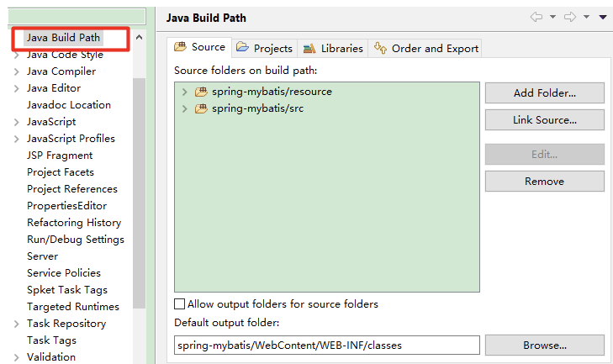Open the Project Facets page
This screenshot has width=613, height=364.
(x=61, y=172)
